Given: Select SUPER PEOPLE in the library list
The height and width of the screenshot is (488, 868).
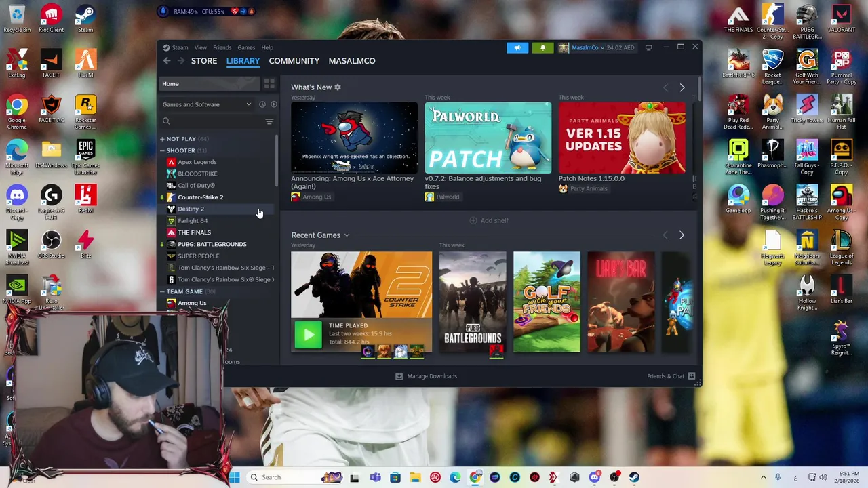Looking at the screenshot, I should click(x=198, y=256).
